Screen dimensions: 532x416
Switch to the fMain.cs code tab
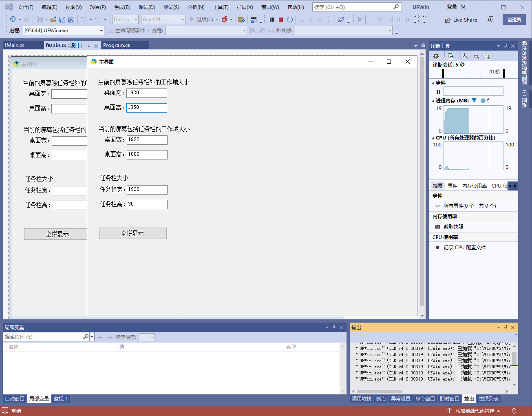pyautogui.click(x=15, y=45)
